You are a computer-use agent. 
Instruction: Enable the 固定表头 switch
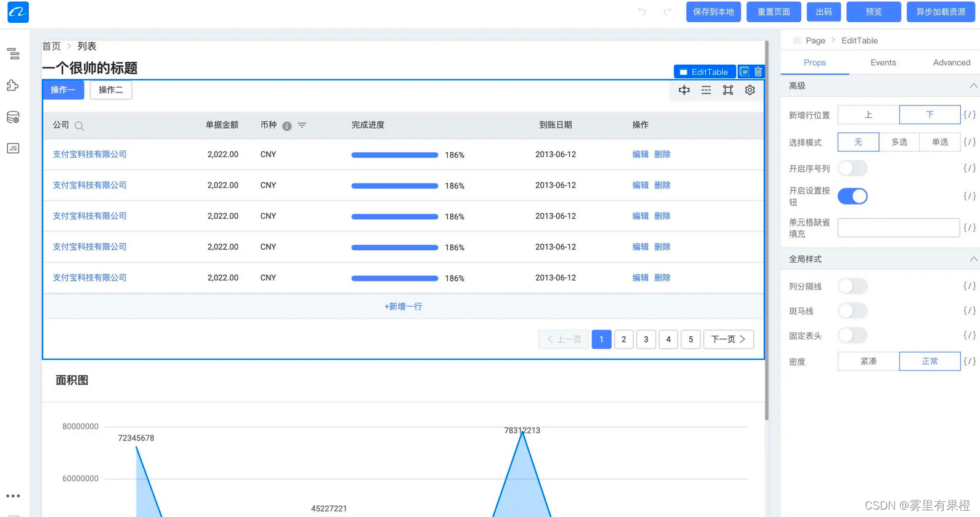tap(852, 335)
